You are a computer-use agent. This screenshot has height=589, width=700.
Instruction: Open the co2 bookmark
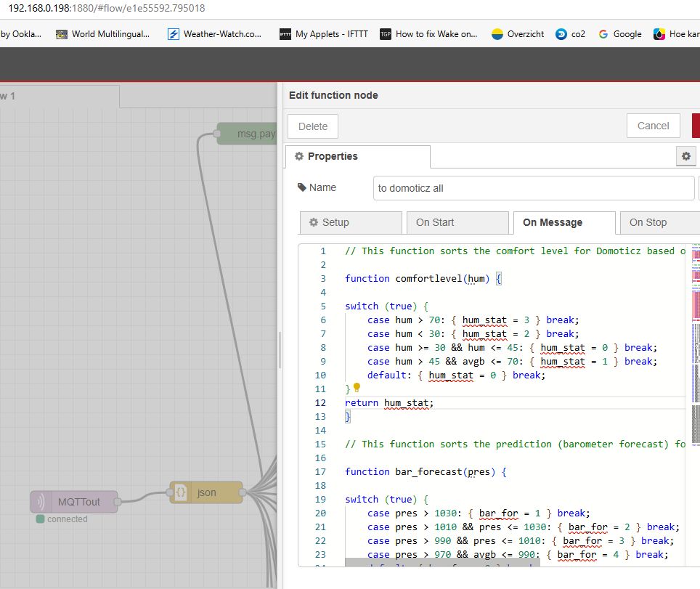(x=570, y=34)
